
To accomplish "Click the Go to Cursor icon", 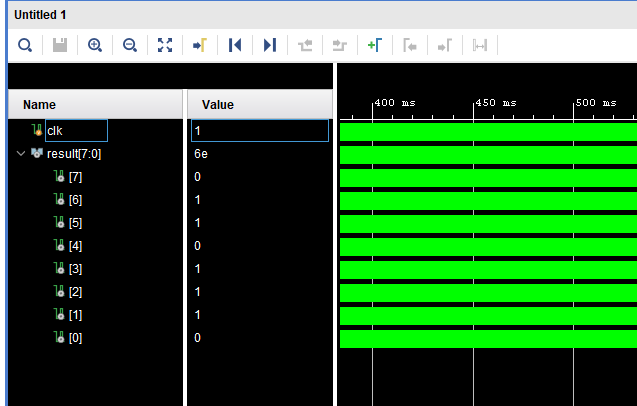I will point(199,45).
